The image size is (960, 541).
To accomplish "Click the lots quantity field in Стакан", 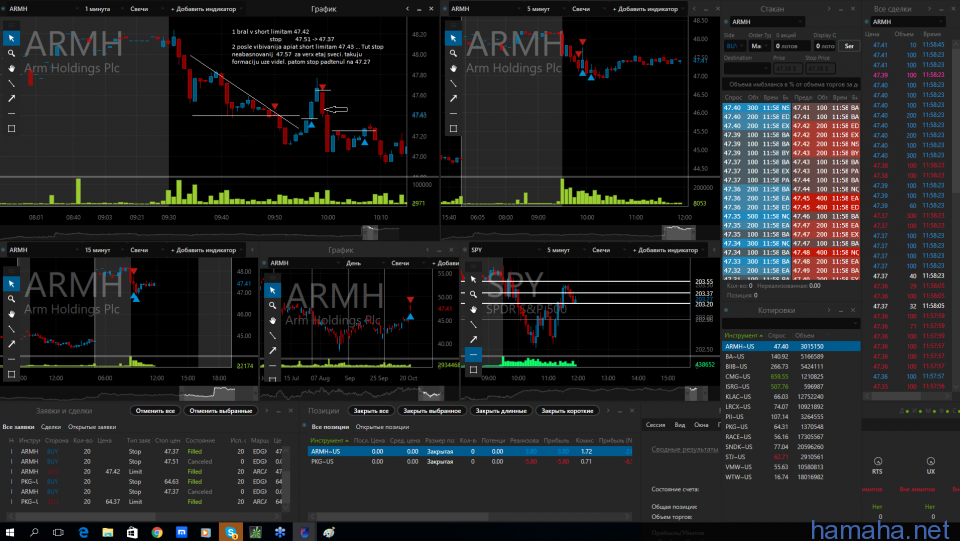I will (792, 46).
